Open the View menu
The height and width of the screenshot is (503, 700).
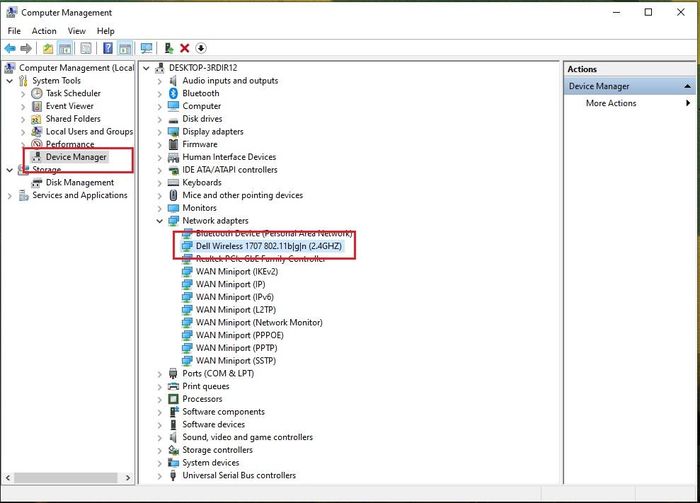(x=76, y=31)
